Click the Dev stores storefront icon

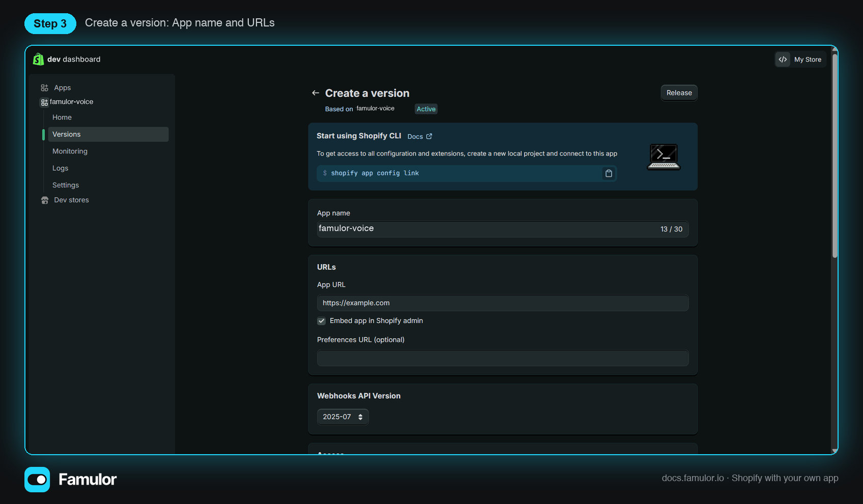45,200
